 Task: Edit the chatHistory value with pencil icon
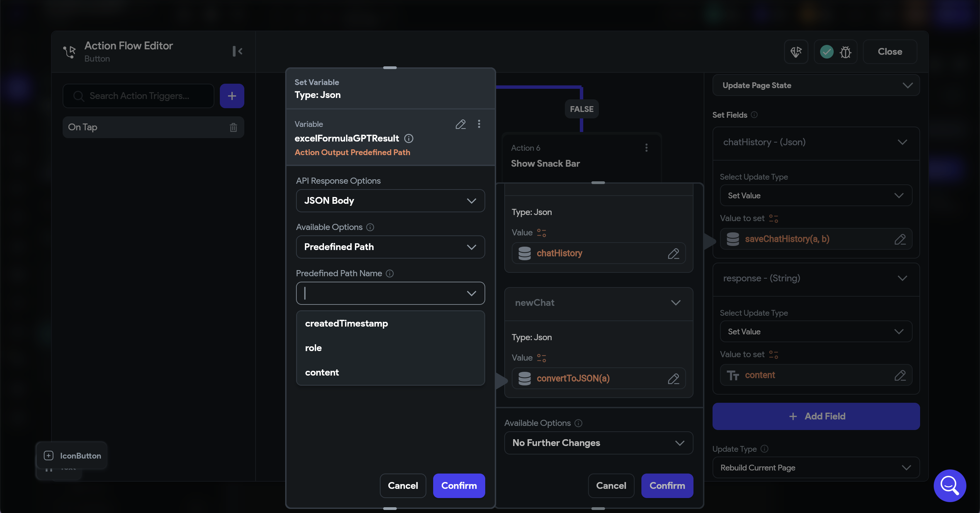tap(673, 253)
